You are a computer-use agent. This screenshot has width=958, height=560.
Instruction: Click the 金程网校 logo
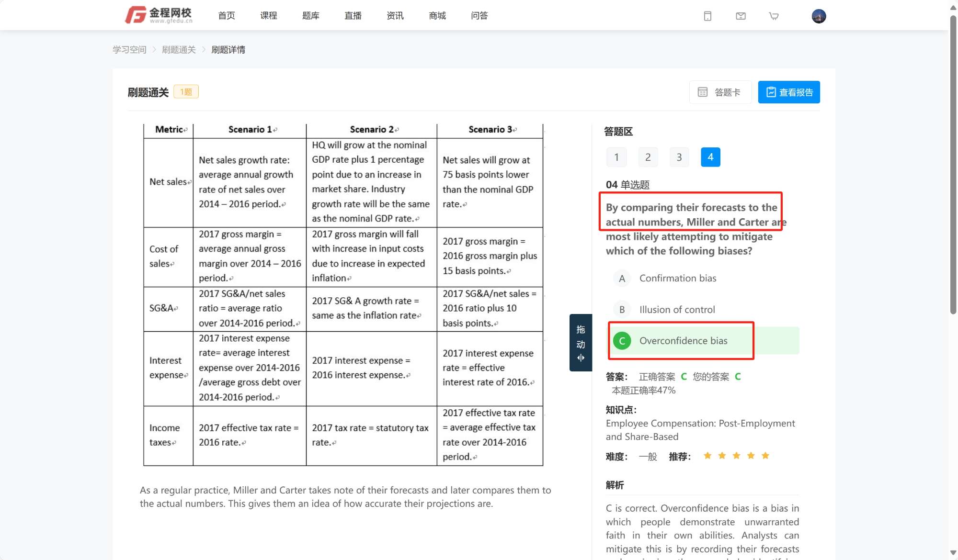point(159,15)
